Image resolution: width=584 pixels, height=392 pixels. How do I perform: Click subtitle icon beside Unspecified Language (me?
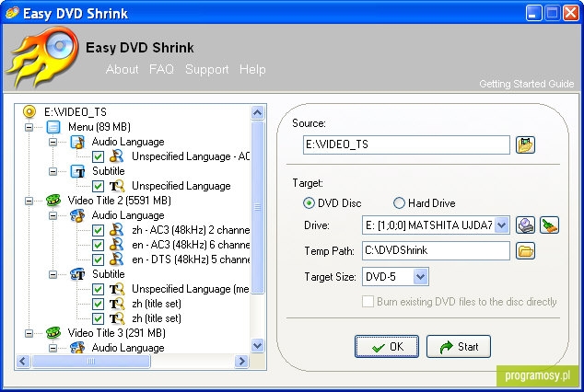117,289
